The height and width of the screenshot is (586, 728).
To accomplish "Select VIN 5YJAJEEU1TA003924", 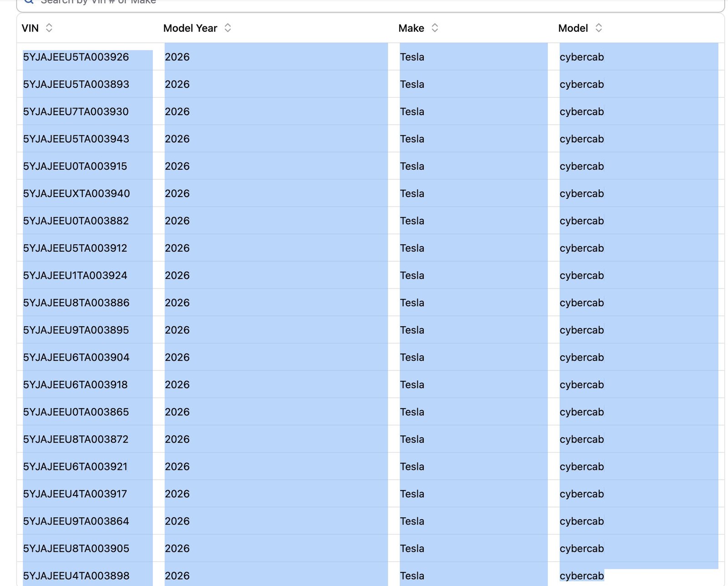I will point(75,275).
